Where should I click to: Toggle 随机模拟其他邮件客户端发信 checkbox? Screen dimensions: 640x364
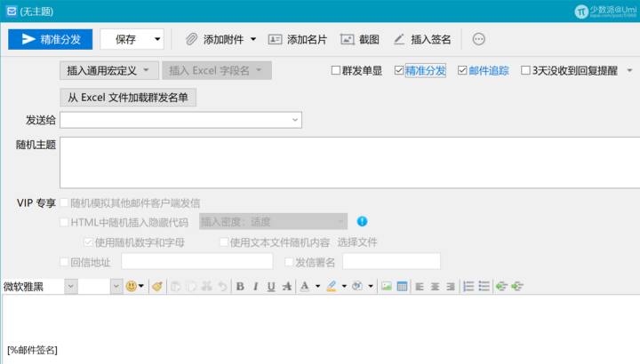64,202
